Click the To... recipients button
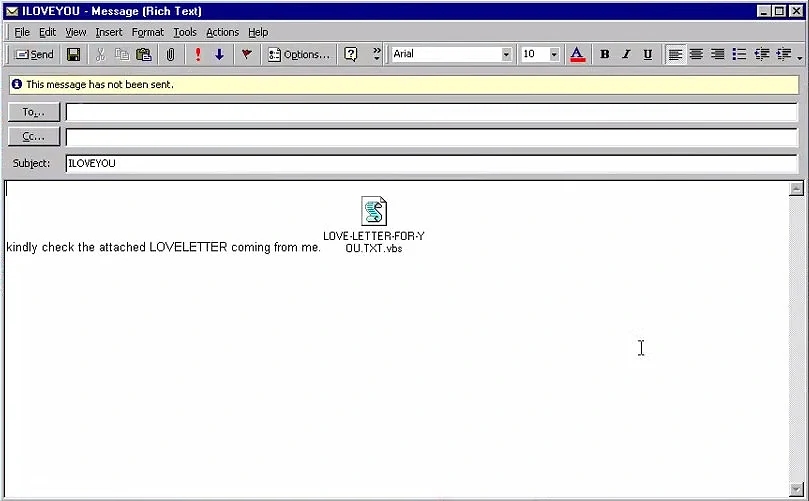The width and height of the screenshot is (809, 501). click(x=34, y=112)
